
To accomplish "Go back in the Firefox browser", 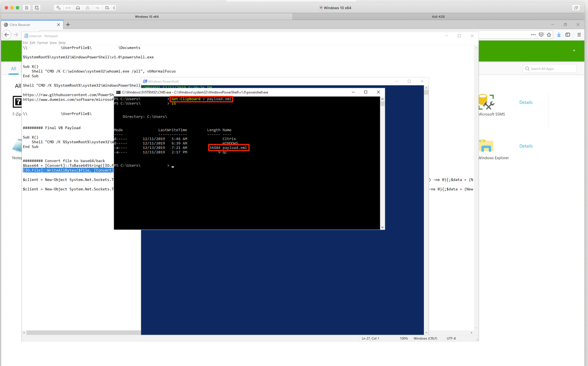I will tap(7, 35).
